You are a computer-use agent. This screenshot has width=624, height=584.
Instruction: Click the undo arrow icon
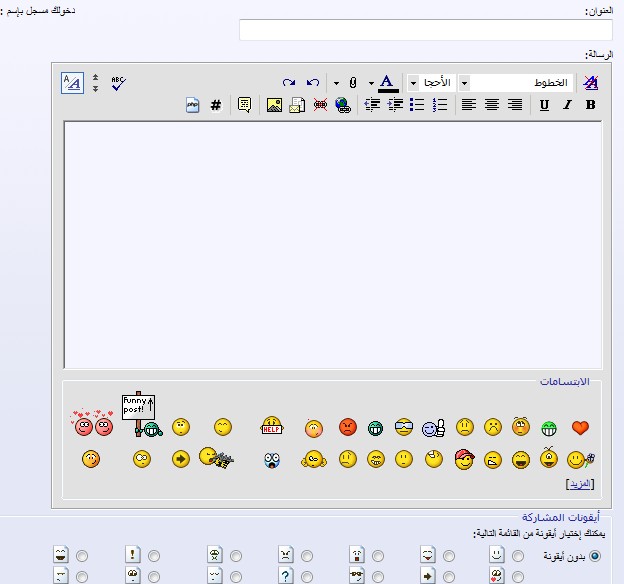(313, 82)
